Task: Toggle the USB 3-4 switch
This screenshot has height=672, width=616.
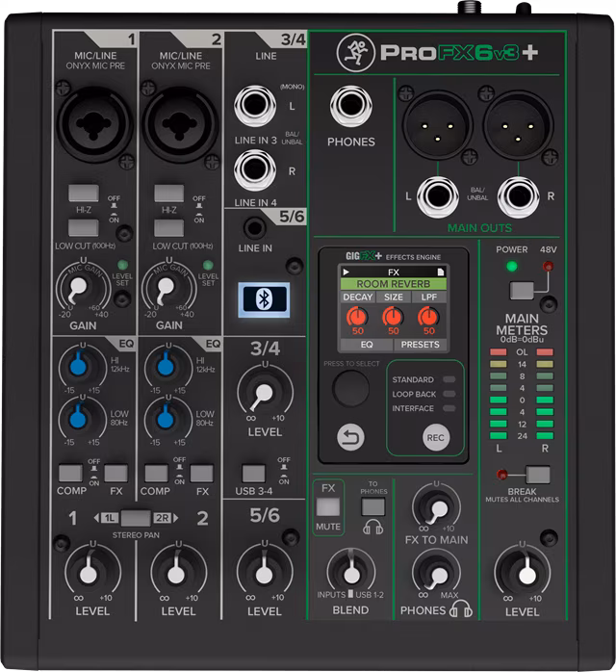Action: (253, 473)
